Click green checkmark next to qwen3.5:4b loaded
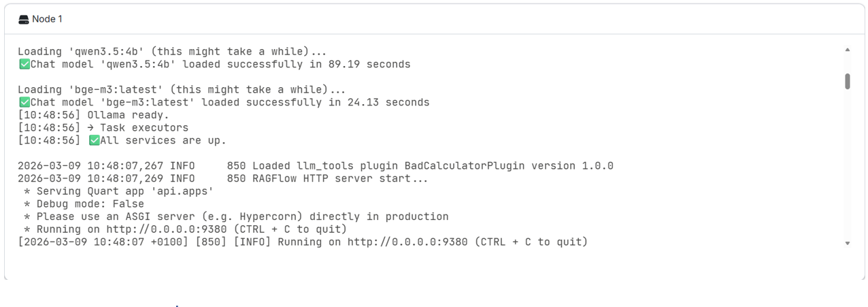Image resolution: width=868 pixels, height=307 pixels. point(24,65)
